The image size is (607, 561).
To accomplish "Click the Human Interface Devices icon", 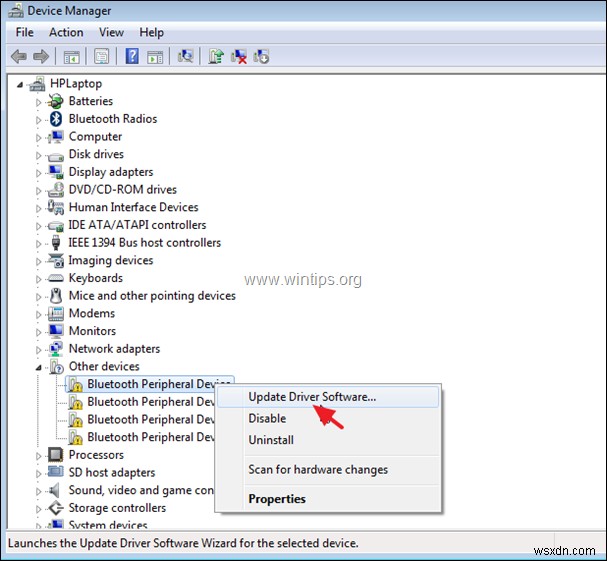I will click(x=56, y=207).
